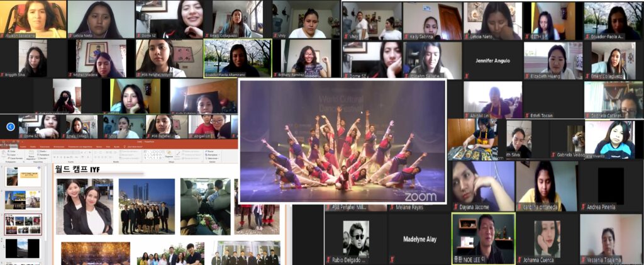This screenshot has width=644, height=265.
Task: Click muted mic icon beside Yessenia Tisalema
Action: tap(583, 260)
